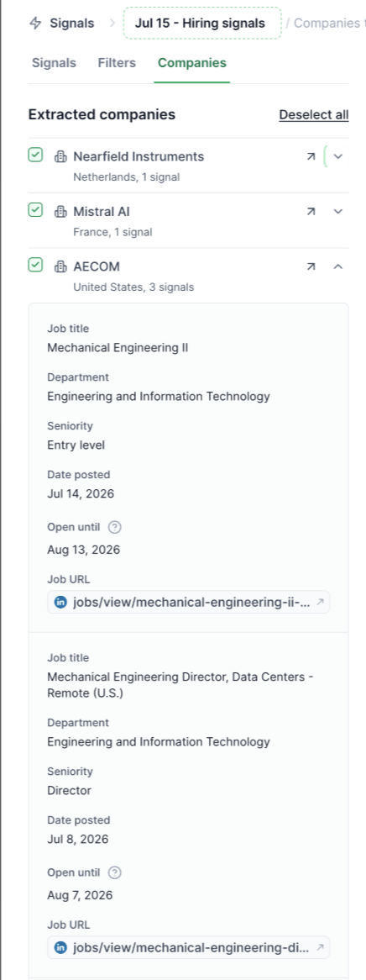Open Nearfield Instruments external link arrow

311,156
